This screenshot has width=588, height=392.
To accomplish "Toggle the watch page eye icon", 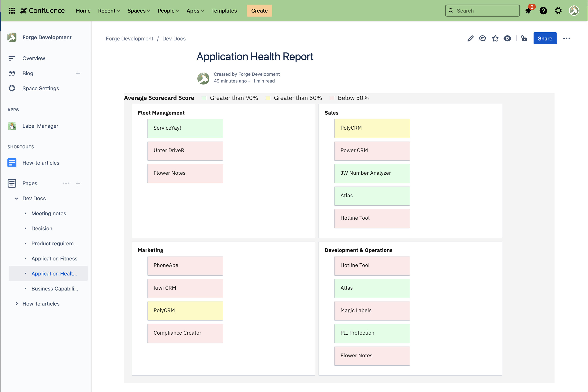I will (x=507, y=38).
